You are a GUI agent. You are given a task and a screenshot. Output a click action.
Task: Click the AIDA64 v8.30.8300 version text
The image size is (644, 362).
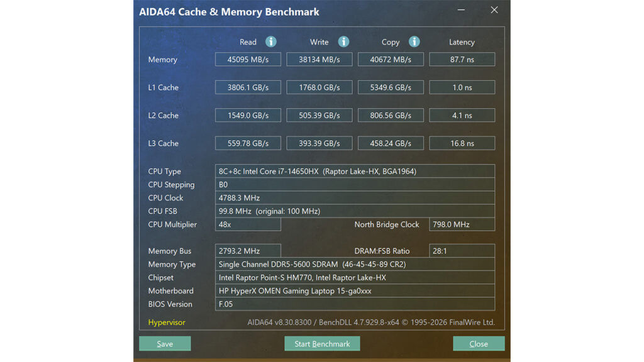pos(279,322)
